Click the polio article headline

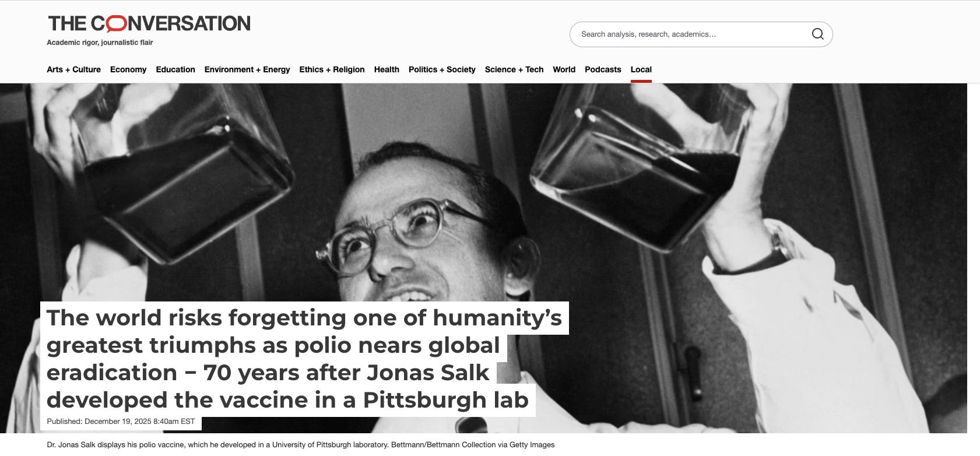304,359
